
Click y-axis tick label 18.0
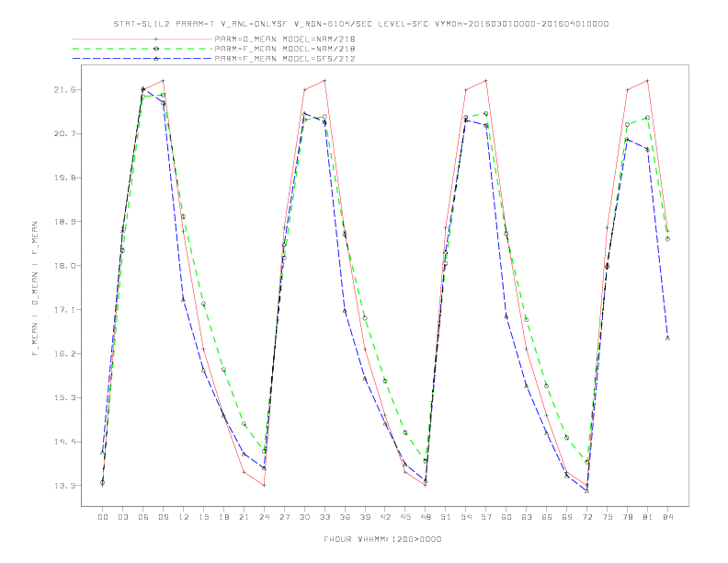[x=63, y=266]
